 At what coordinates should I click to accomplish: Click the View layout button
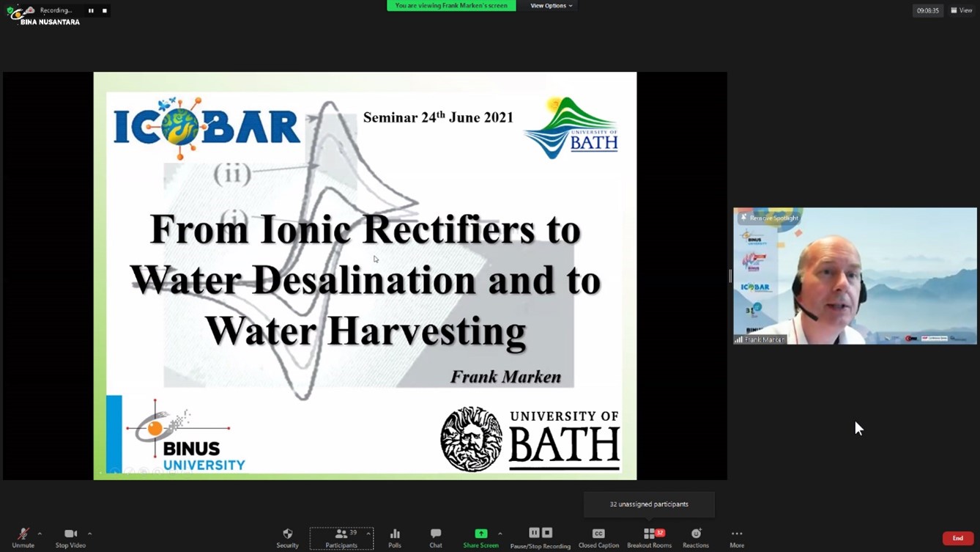(x=962, y=10)
